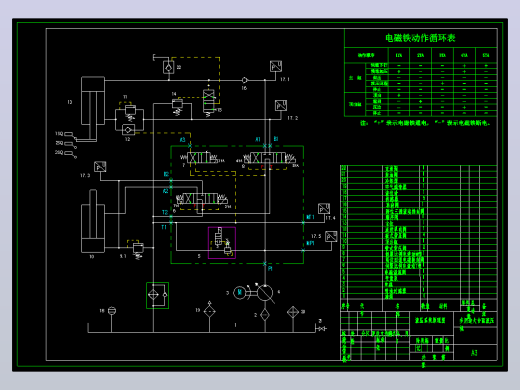The image size is (520, 390).
Task: Click the level gauge symbol labeled 18
Action: tap(112, 311)
